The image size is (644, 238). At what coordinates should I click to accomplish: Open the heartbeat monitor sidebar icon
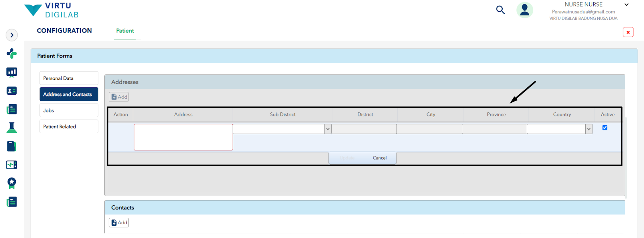point(12,165)
